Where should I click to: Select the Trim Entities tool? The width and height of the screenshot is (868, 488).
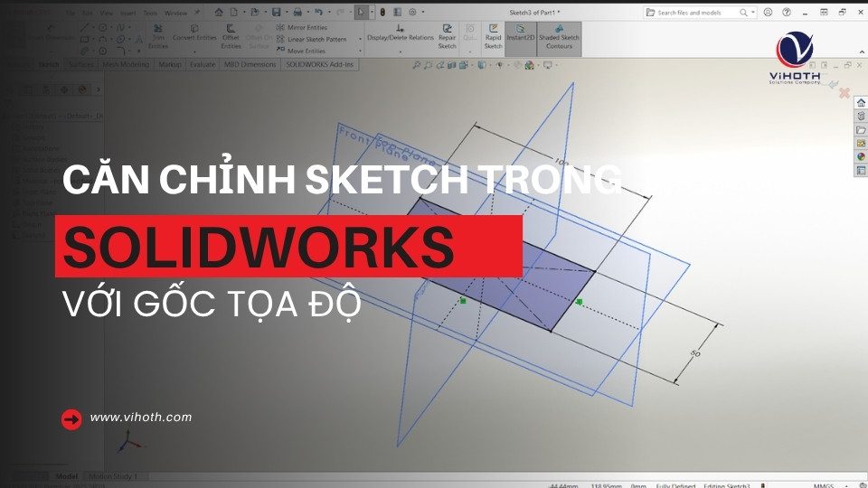tap(157, 37)
